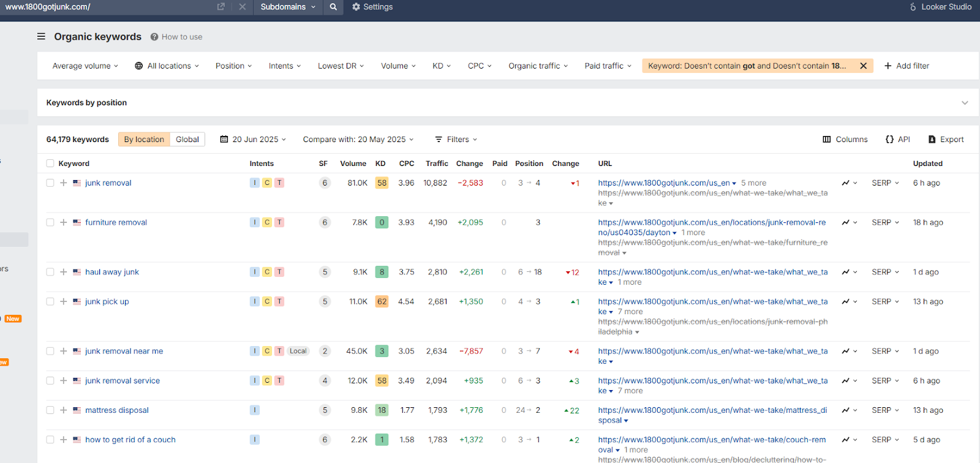Sort by the Updated column header
The height and width of the screenshot is (463, 980).
coord(928,164)
